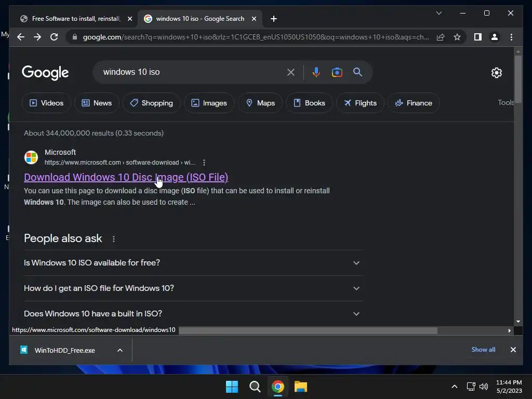532x399 pixels.
Task: Click the scroll down arrow
Action: (518, 322)
